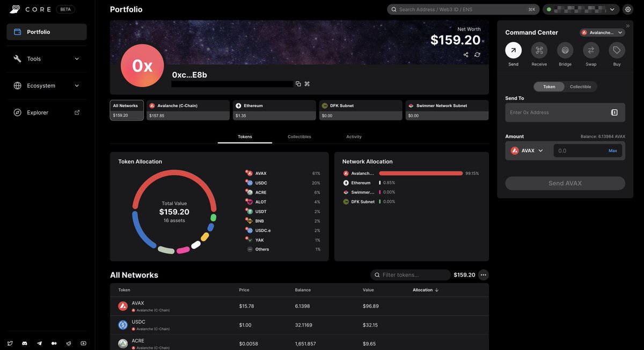Screen dimensions: 644x350
Task: Copy the wallet address
Action: (x=298, y=84)
